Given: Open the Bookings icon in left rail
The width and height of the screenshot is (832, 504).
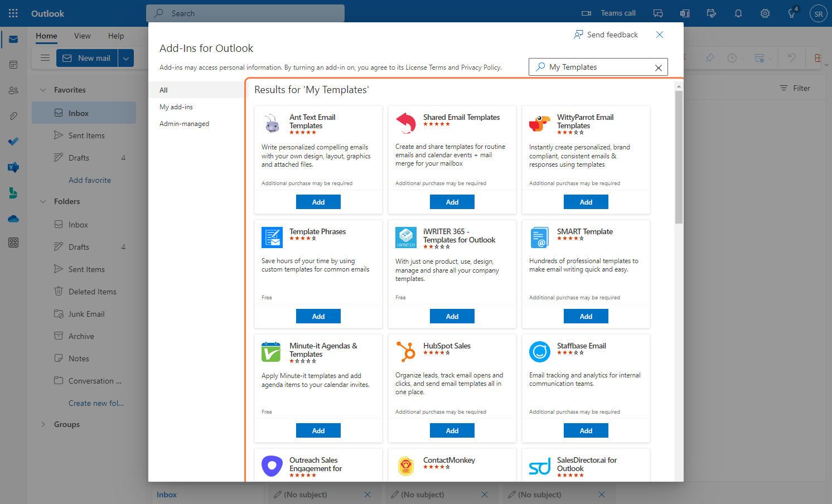Looking at the screenshot, I should pyautogui.click(x=13, y=193).
